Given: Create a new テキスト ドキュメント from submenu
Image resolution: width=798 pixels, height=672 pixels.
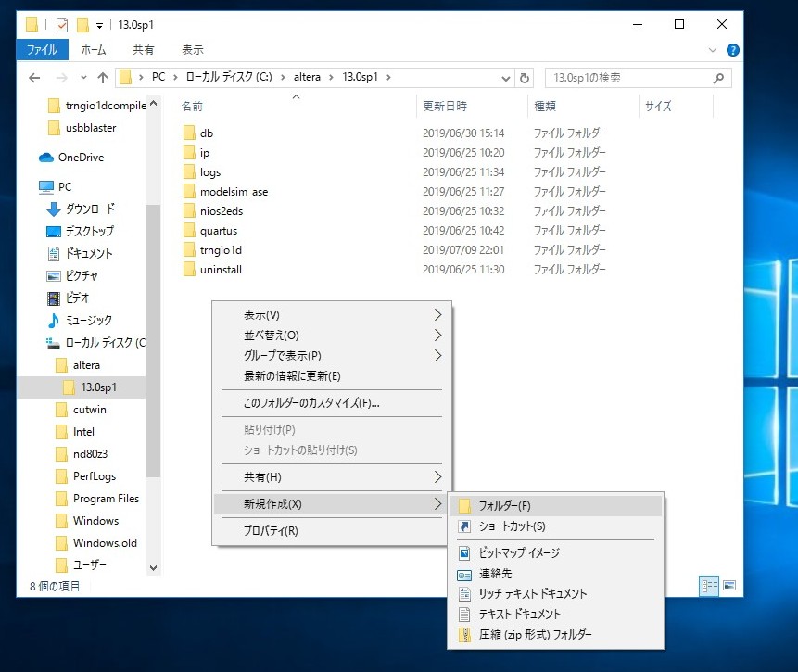Looking at the screenshot, I should [x=556, y=615].
